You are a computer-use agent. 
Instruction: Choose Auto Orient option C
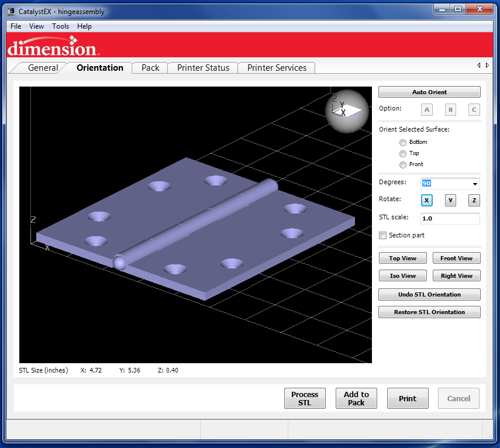pyautogui.click(x=474, y=110)
